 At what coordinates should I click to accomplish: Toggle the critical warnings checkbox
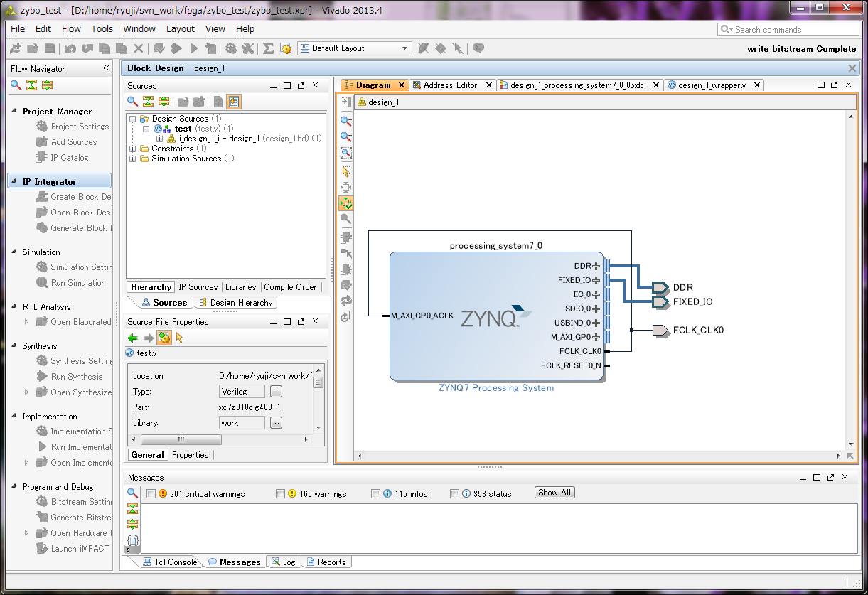pyautogui.click(x=151, y=493)
